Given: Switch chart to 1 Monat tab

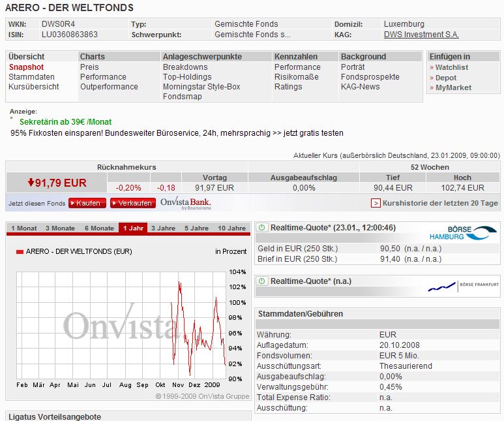Looking at the screenshot, I should pyautogui.click(x=23, y=228).
